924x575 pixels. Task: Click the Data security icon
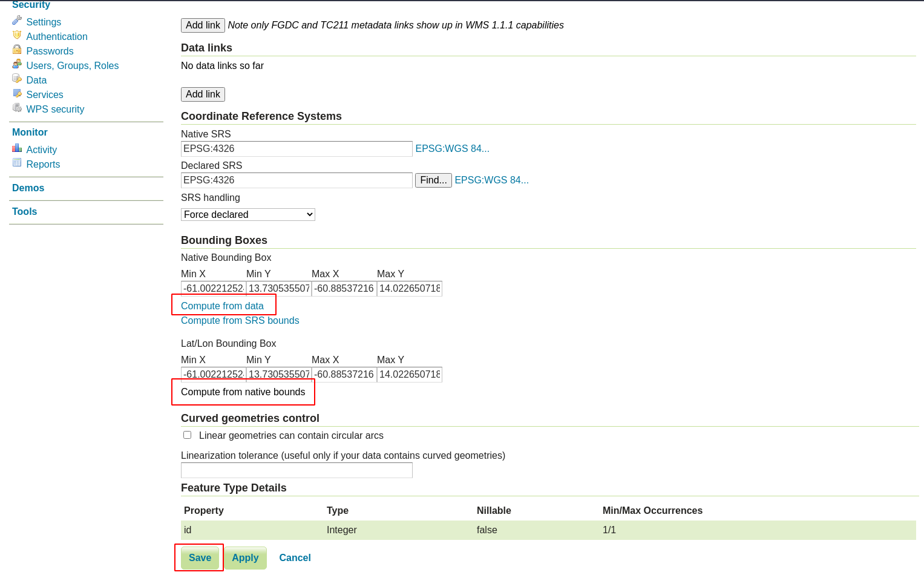coord(17,79)
